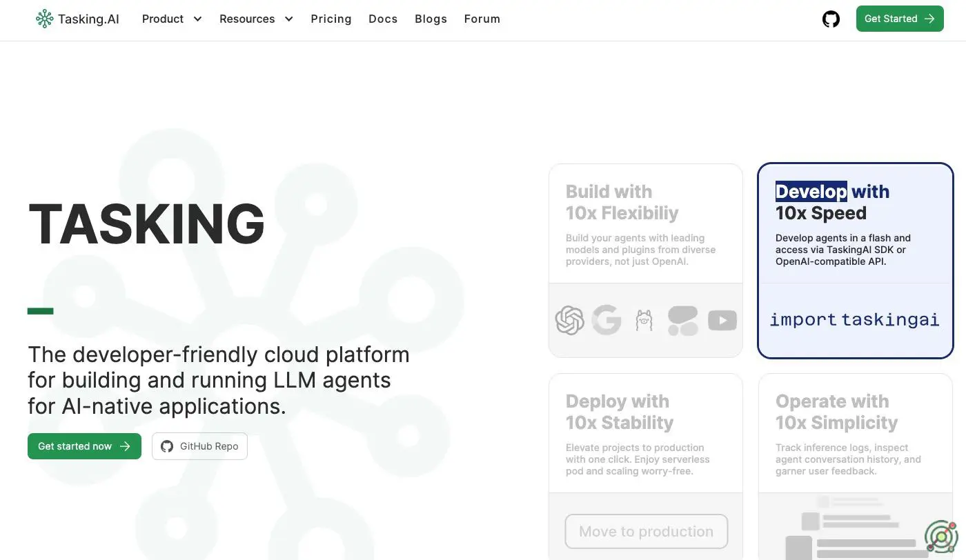Open the GitHub Repo button
The height and width of the screenshot is (560, 966).
(199, 446)
